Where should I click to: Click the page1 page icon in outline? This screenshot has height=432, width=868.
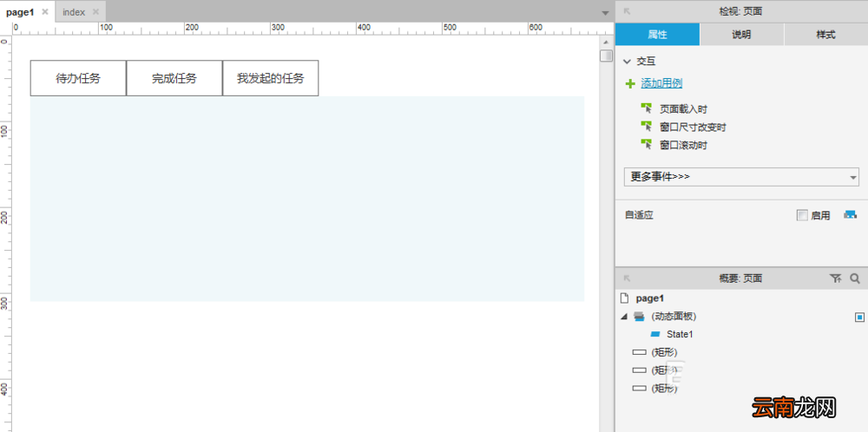pyautogui.click(x=625, y=298)
